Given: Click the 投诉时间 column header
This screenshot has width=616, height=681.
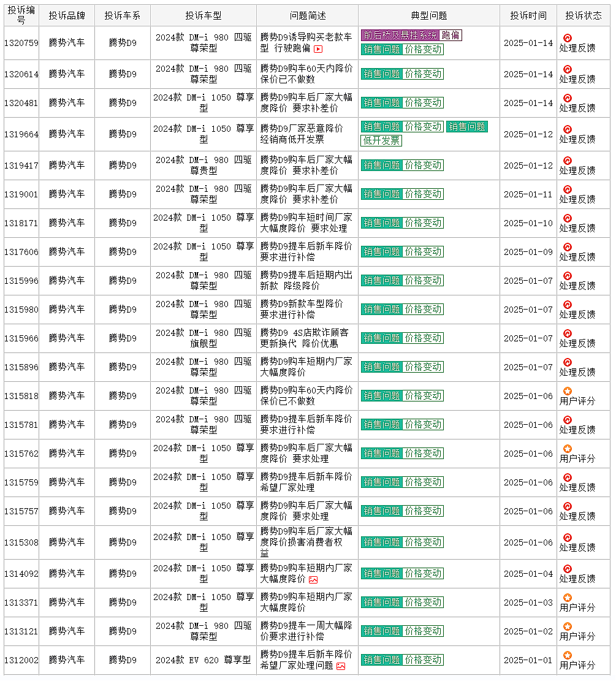Looking at the screenshot, I should click(x=528, y=16).
